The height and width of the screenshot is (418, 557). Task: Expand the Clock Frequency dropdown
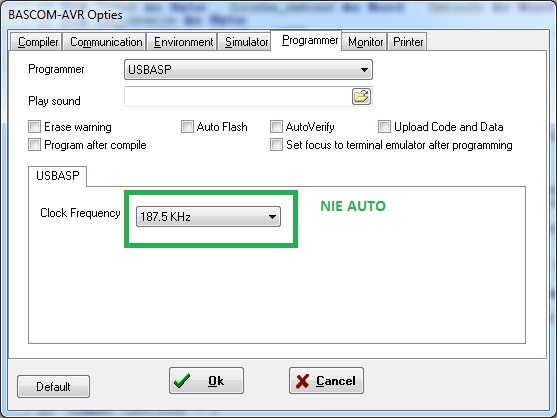coord(209,217)
